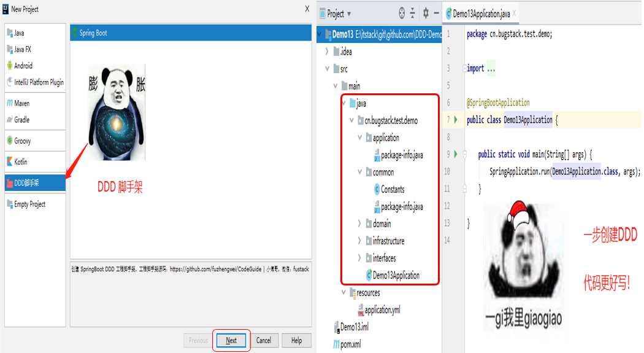The height and width of the screenshot is (353, 644).
Task: Click the Help button
Action: click(x=296, y=340)
